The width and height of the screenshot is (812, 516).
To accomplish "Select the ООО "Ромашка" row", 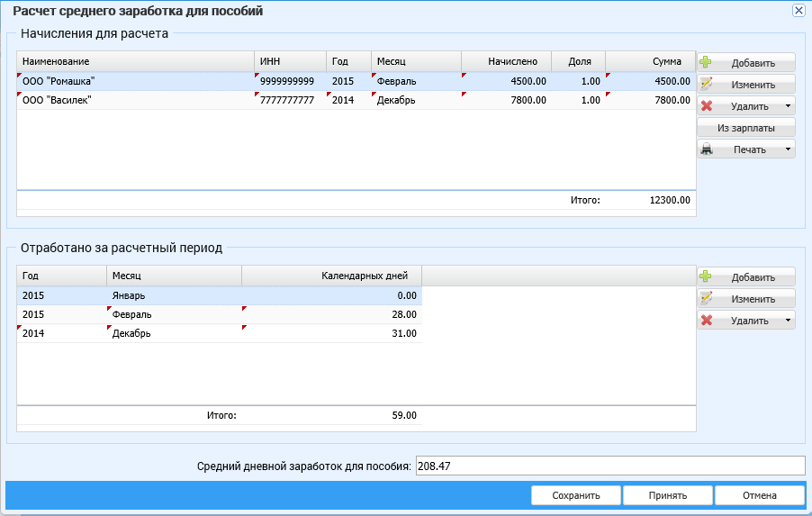I will click(356, 81).
